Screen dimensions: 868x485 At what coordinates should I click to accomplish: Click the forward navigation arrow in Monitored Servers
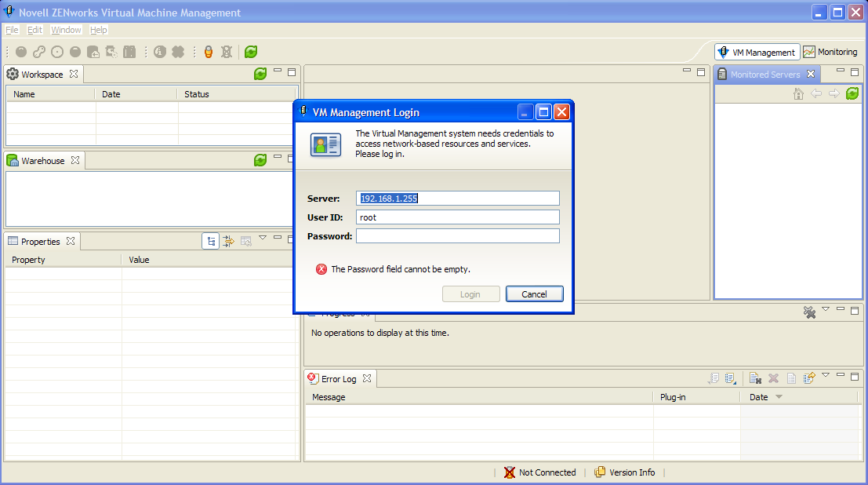833,93
